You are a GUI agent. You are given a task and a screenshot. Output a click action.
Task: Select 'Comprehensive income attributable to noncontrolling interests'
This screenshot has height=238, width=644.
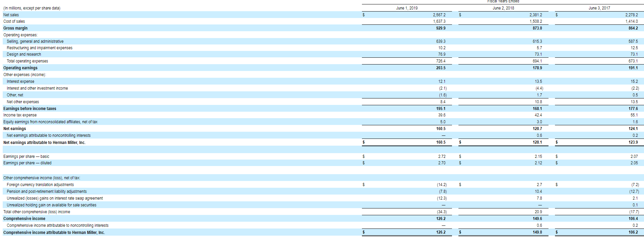[x=58, y=225]
